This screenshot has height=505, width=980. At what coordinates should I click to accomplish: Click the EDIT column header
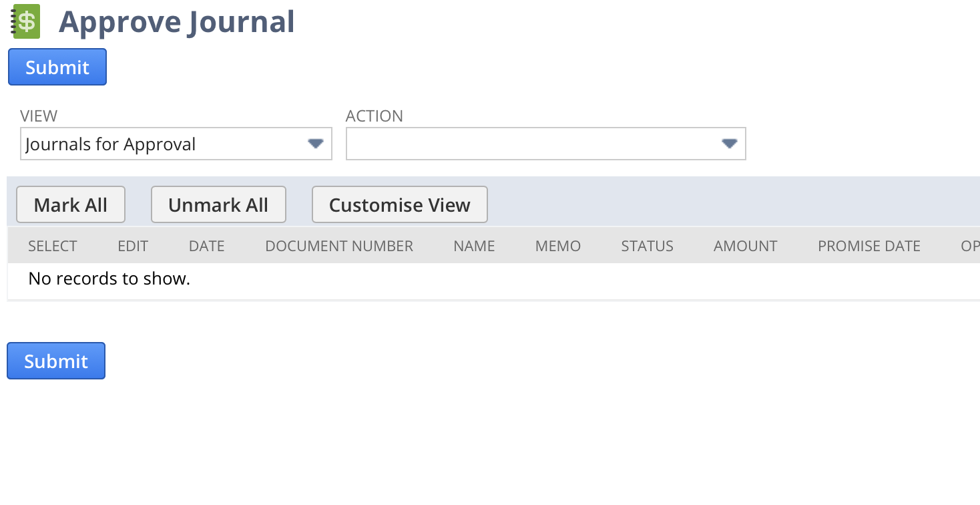pos(132,246)
